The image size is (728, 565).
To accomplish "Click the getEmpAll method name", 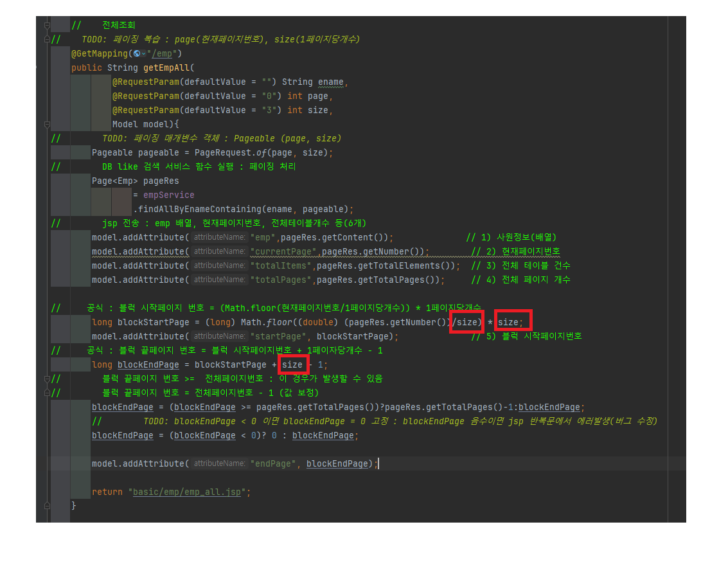I will (166, 68).
